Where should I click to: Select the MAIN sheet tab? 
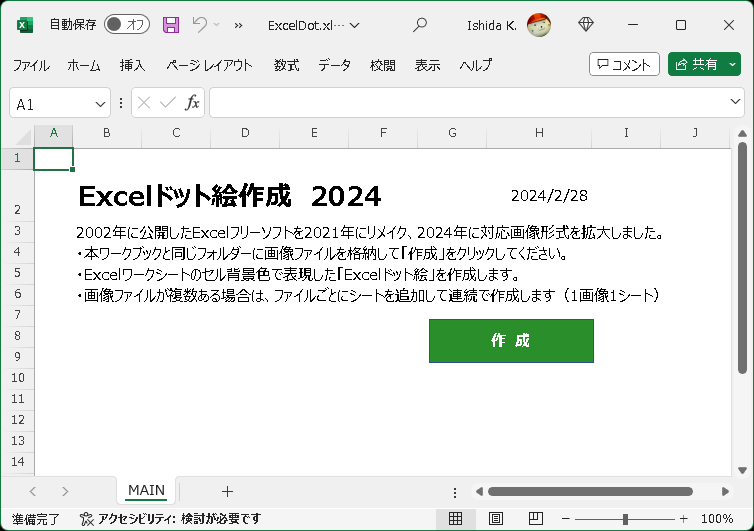(146, 491)
